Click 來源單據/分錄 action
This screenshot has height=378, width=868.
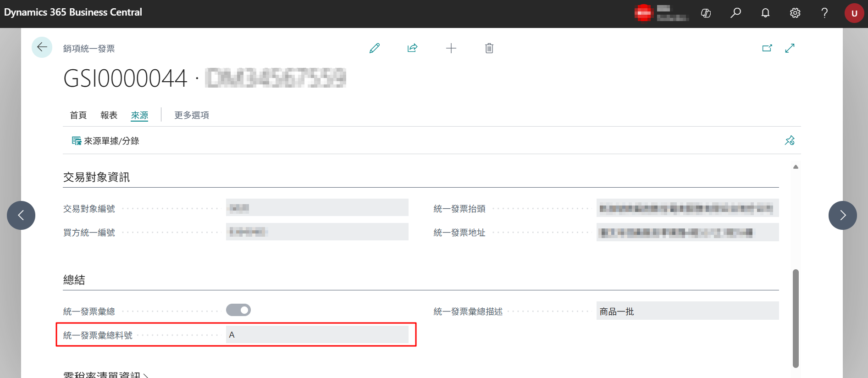click(105, 141)
